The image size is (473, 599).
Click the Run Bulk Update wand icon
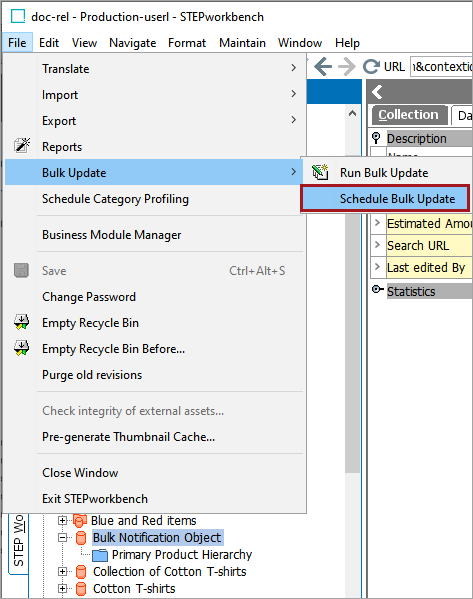pos(320,173)
